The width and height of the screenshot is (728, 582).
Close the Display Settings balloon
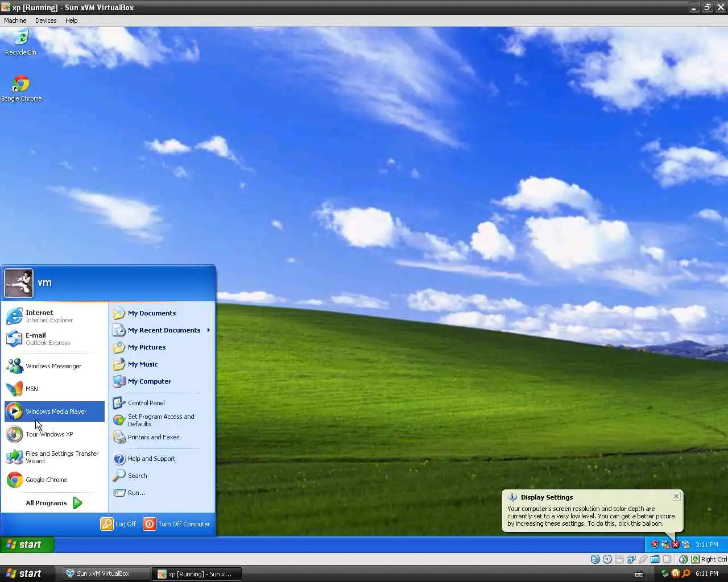[x=676, y=496]
